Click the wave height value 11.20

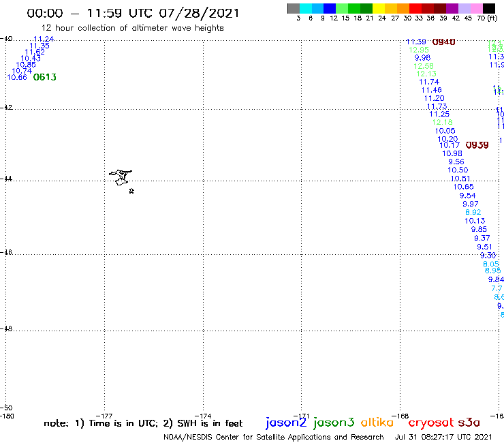tap(435, 98)
